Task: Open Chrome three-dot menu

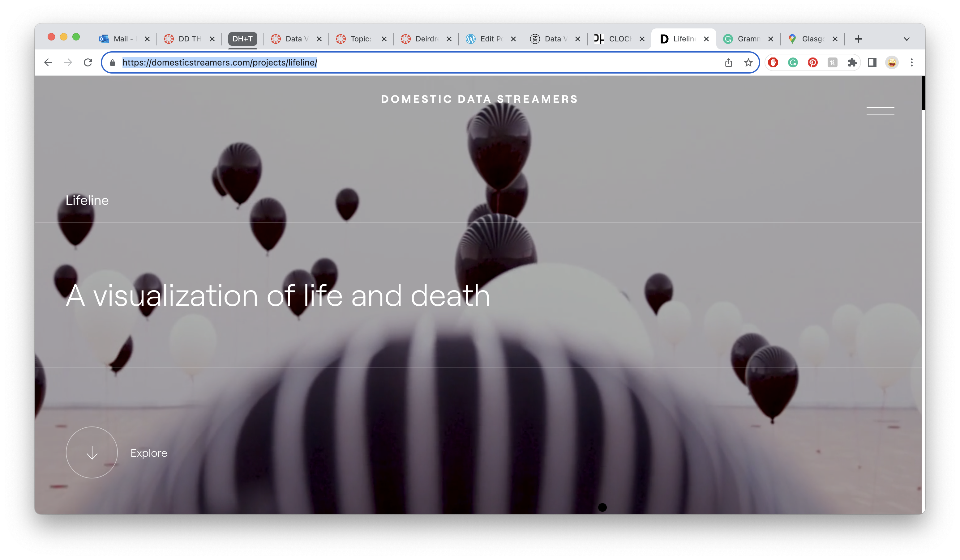Action: [911, 62]
